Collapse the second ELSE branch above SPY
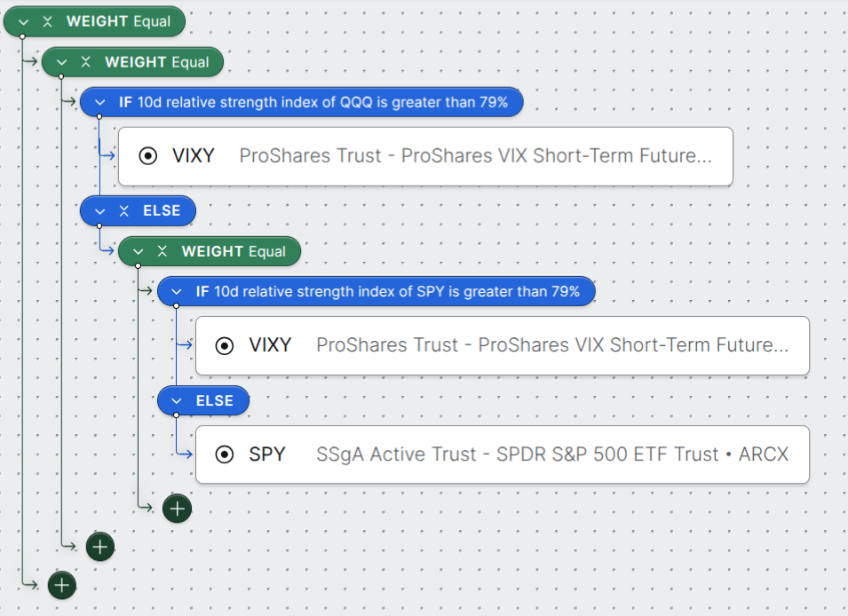This screenshot has height=616, width=848. point(178,401)
